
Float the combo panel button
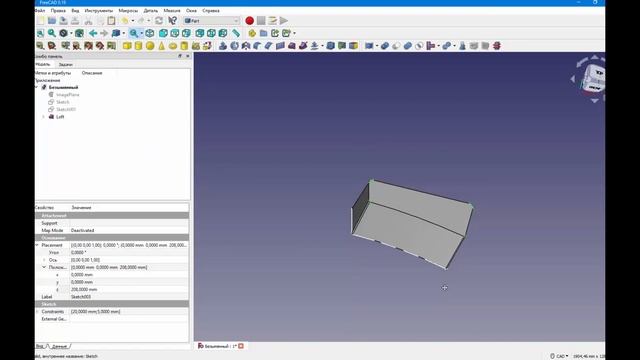click(x=180, y=56)
